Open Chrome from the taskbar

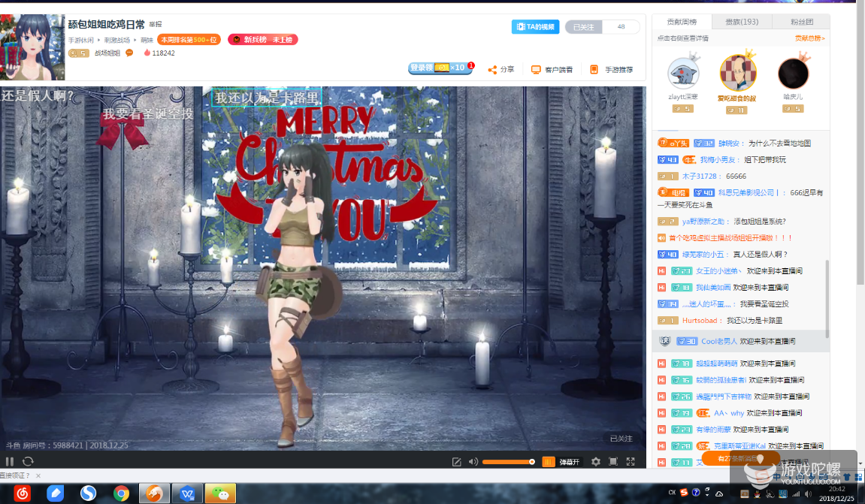121,493
